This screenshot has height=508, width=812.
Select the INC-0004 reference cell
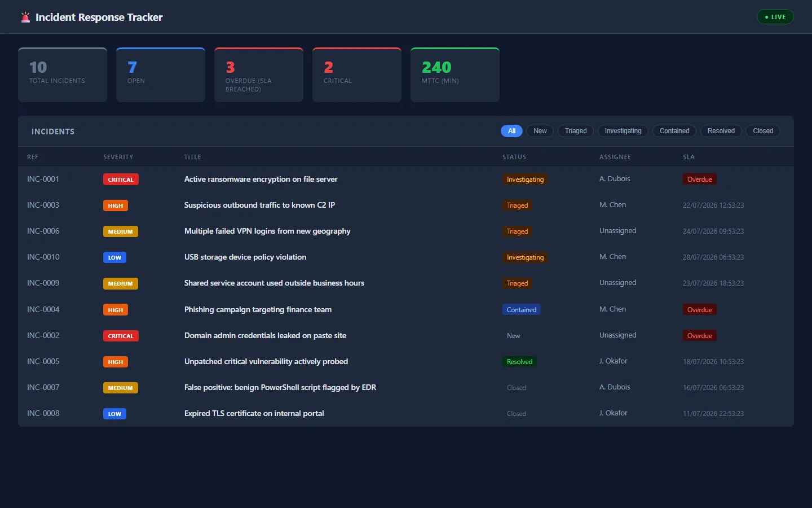tap(43, 309)
